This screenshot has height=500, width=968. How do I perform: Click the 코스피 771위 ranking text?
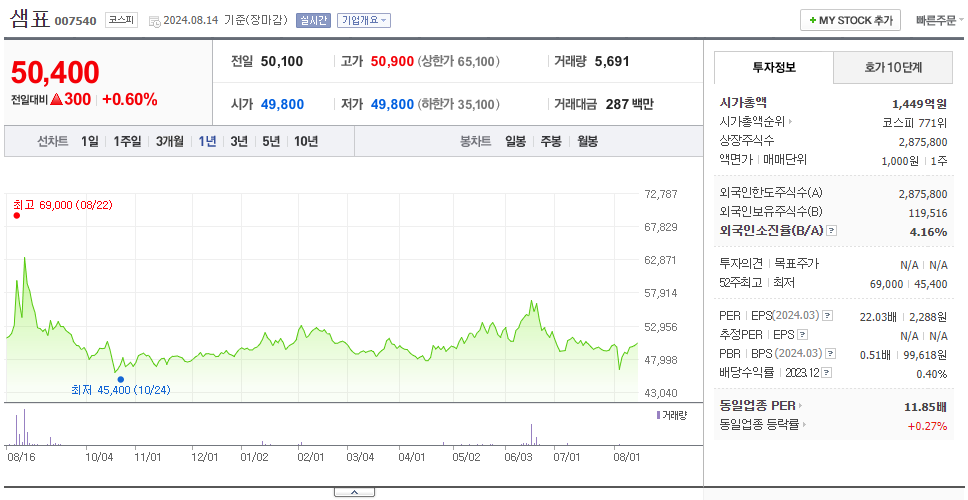(x=915, y=122)
